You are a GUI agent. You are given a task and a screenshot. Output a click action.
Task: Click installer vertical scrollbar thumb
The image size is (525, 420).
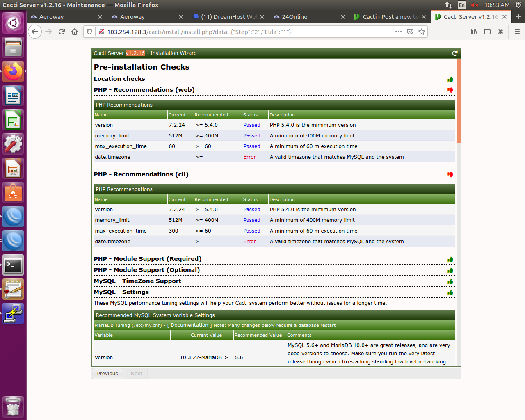click(x=459, y=100)
